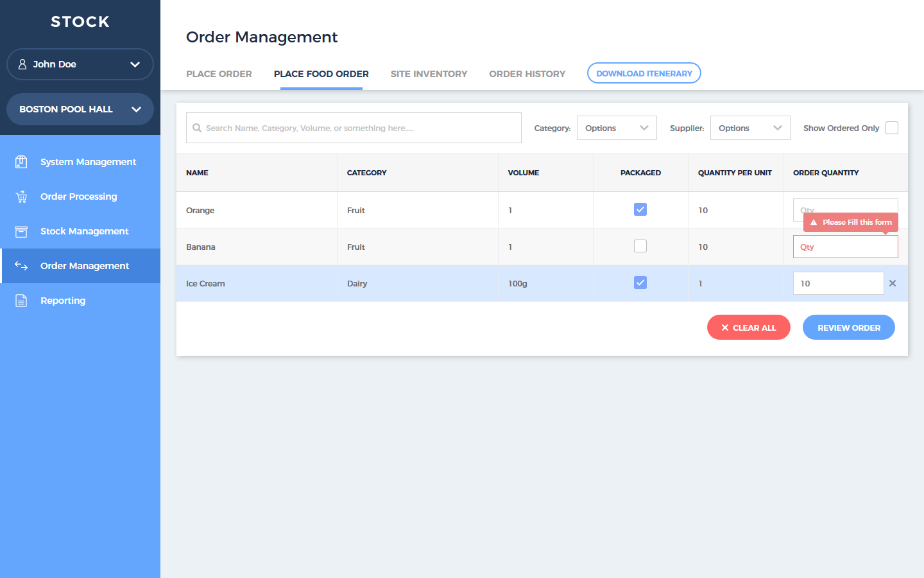Open the Order History tab
The height and width of the screenshot is (578, 924).
click(527, 74)
